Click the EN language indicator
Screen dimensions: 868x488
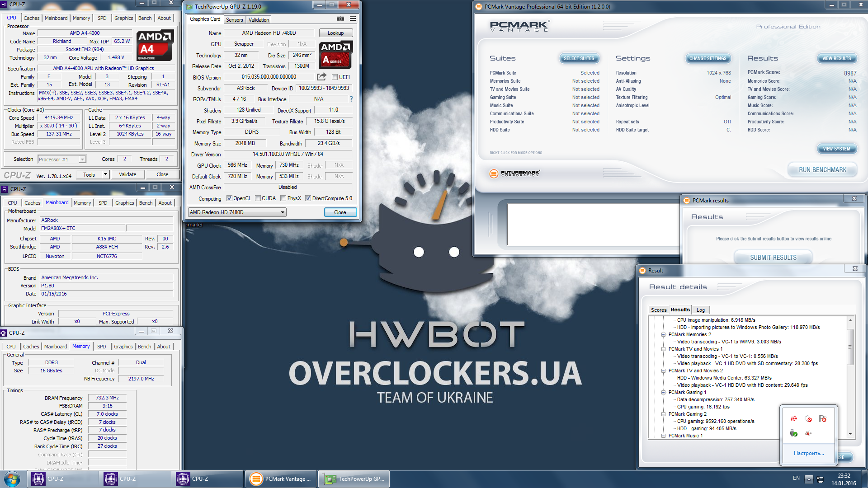pos(796,478)
